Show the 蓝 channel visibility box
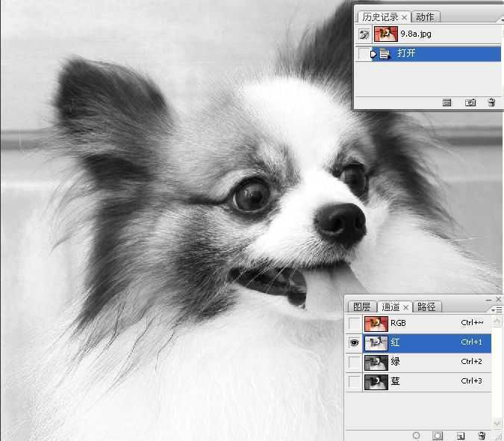Image resolution: width=504 pixels, height=441 pixels. pos(354,382)
